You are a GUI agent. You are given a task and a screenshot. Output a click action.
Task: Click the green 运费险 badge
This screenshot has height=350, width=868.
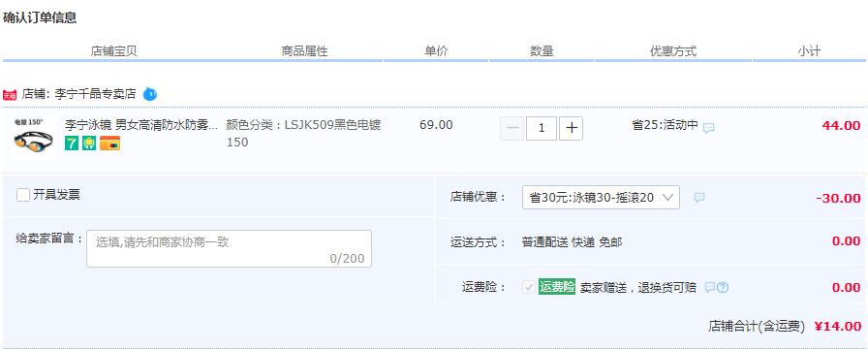click(x=557, y=287)
